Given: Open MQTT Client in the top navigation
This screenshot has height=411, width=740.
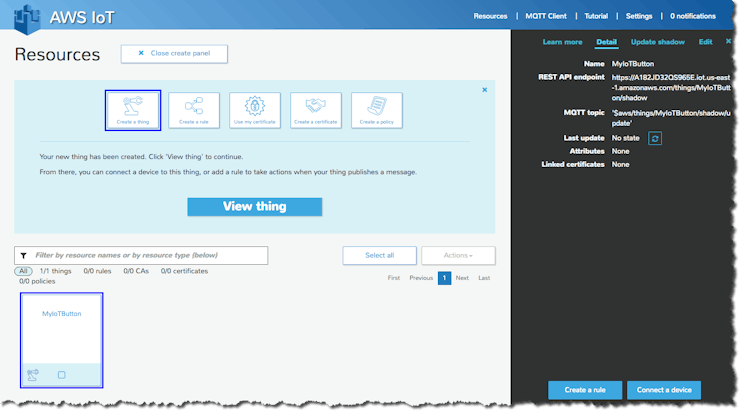Looking at the screenshot, I should (546, 16).
